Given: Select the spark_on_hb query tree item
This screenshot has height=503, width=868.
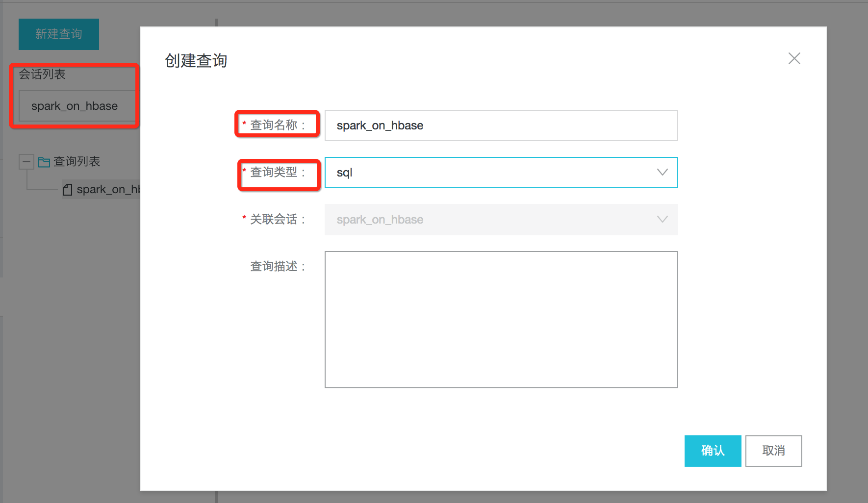Looking at the screenshot, I should [x=101, y=189].
